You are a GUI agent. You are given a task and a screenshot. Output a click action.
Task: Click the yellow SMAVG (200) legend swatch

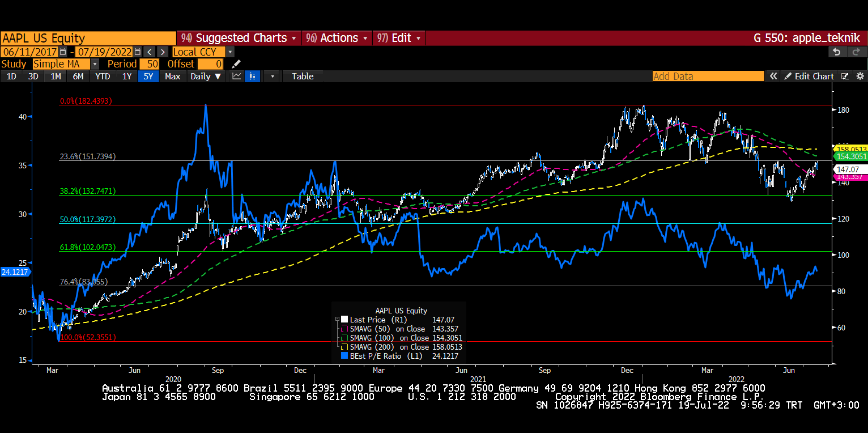(344, 347)
